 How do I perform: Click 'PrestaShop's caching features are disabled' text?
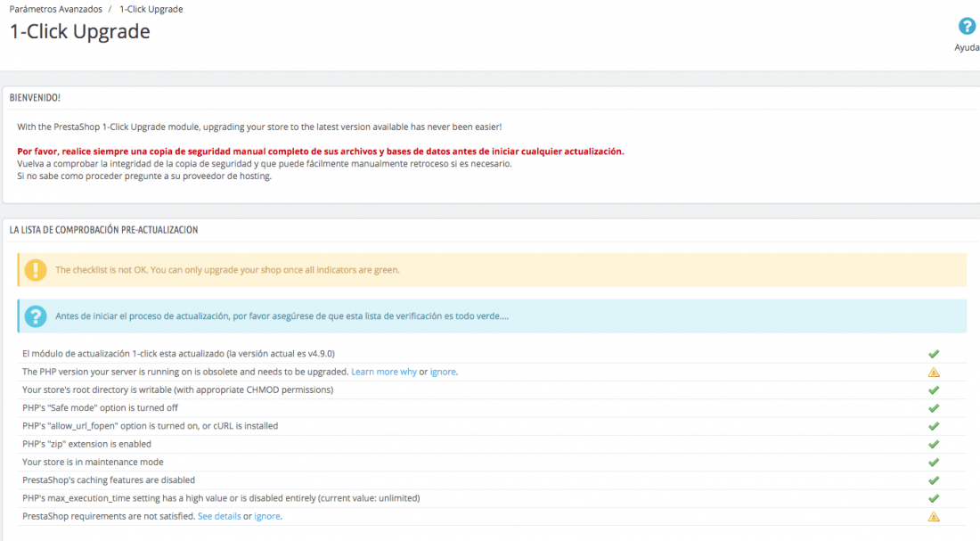coord(109,480)
